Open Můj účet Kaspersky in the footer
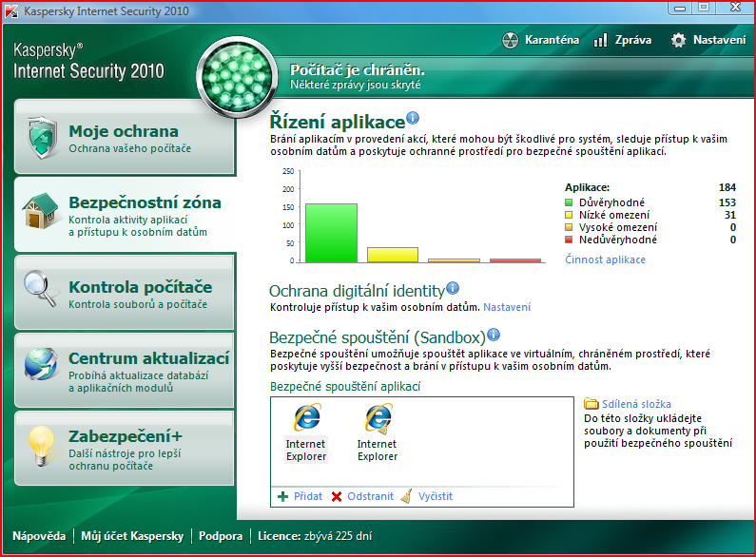This screenshot has height=557, width=756. click(x=132, y=536)
